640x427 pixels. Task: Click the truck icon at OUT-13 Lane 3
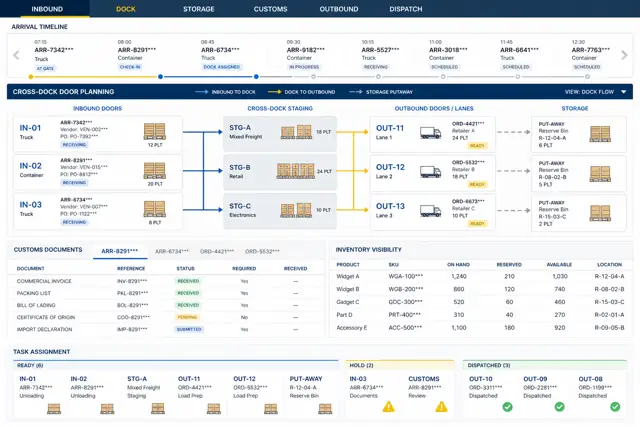pos(431,211)
